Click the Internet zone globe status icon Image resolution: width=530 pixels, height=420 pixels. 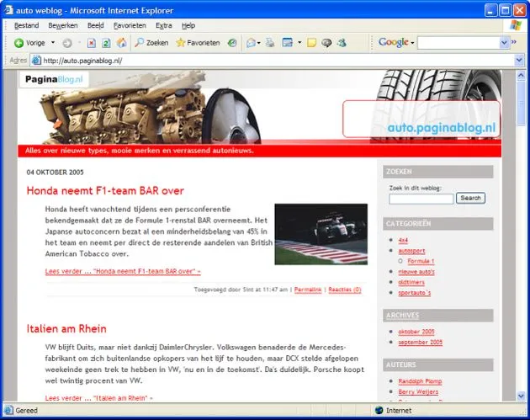pyautogui.click(x=379, y=410)
